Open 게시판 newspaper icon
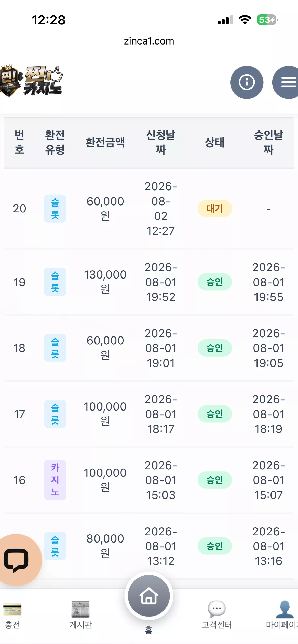Screen dimensions: 298x644 pos(80,609)
